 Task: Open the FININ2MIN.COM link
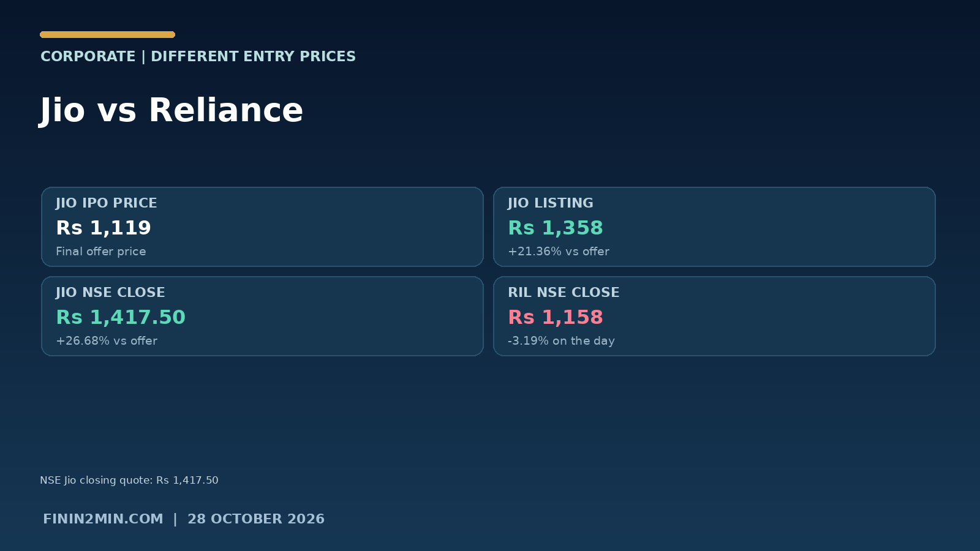tap(103, 519)
